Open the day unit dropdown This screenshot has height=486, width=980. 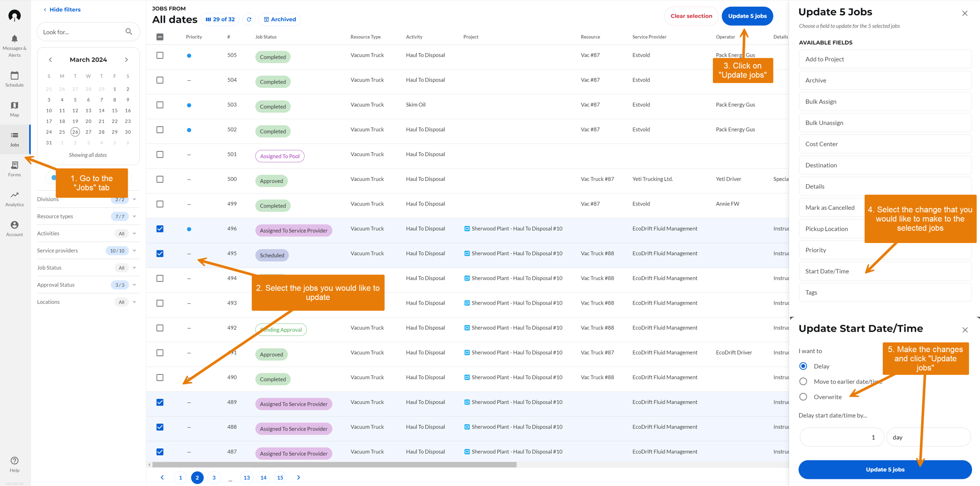pyautogui.click(x=929, y=437)
